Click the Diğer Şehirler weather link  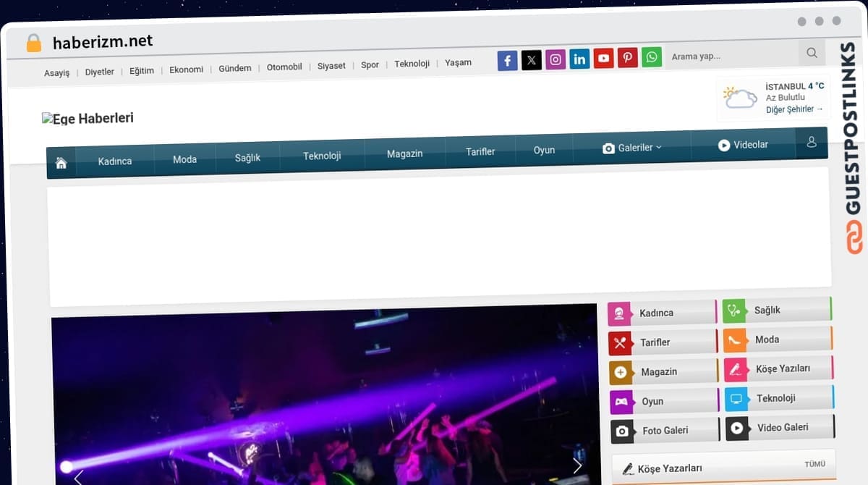pyautogui.click(x=794, y=109)
